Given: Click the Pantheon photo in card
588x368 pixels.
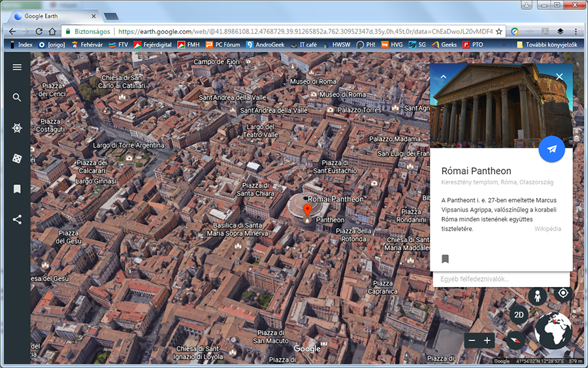Looking at the screenshot, I should click(x=501, y=105).
